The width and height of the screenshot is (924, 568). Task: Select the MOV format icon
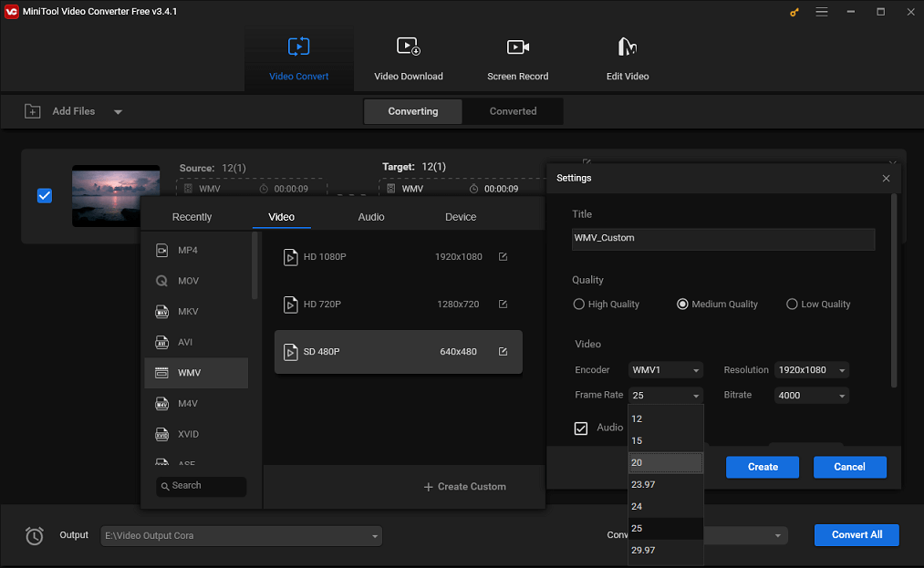coord(161,281)
